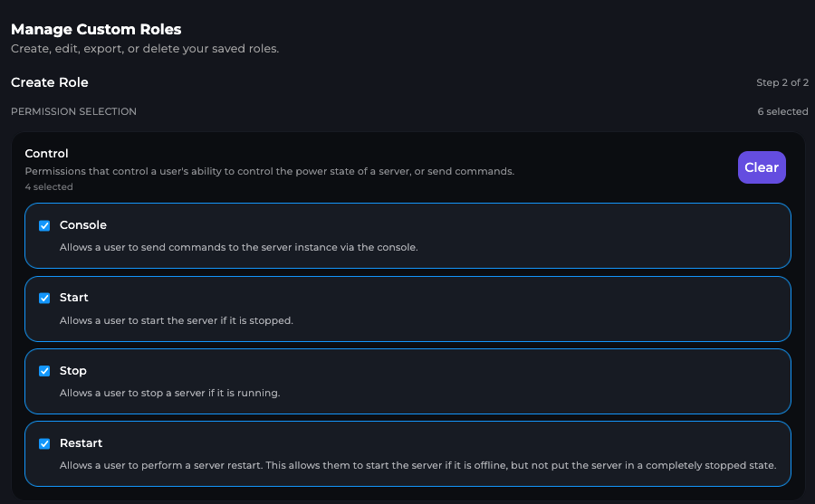This screenshot has height=504, width=815.
Task: Toggle the Start permission checkbox
Action: pyautogui.click(x=44, y=298)
